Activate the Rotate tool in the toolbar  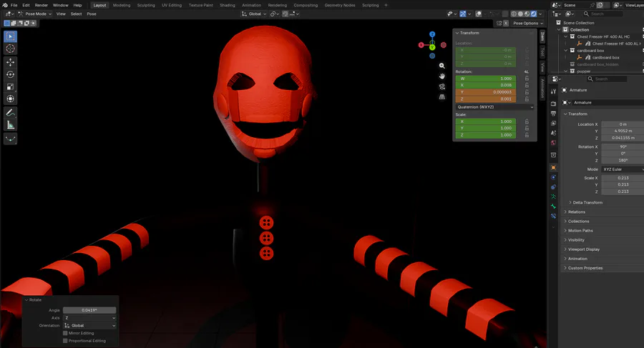11,74
